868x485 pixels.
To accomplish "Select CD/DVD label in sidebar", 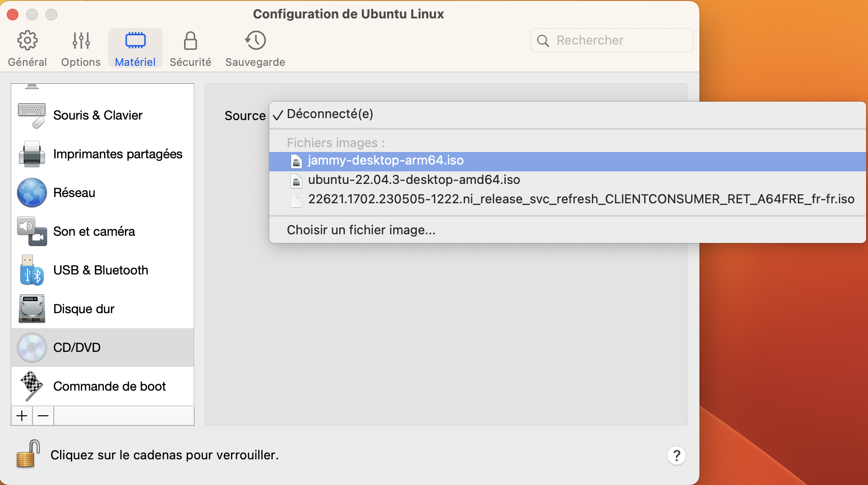I will 77,348.
